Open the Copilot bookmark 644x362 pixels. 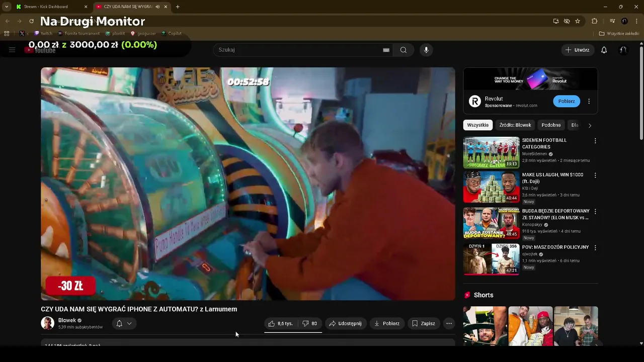click(172, 34)
